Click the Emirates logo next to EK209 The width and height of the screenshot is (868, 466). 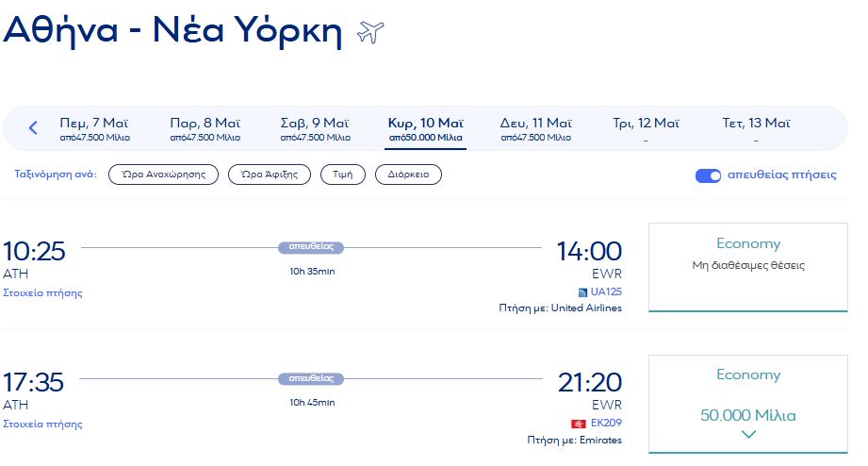coord(579,424)
